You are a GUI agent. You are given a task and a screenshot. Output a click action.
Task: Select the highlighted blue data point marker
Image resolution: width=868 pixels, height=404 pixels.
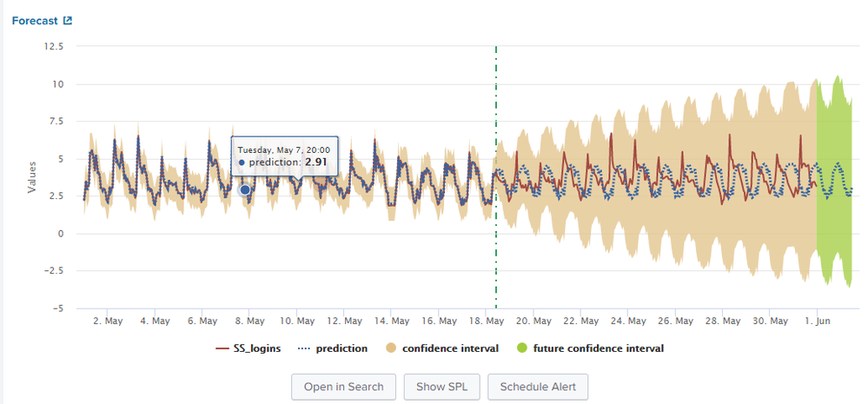point(245,189)
